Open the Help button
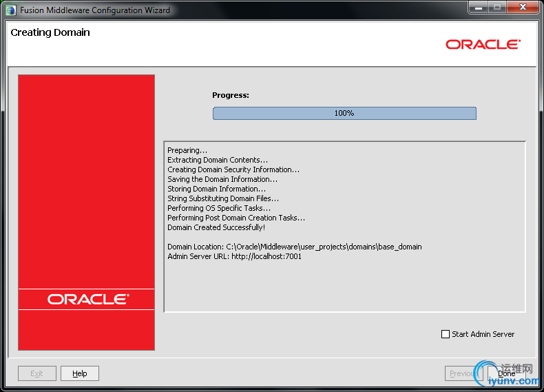Screen dimensions: 544x392 [x=80, y=373]
